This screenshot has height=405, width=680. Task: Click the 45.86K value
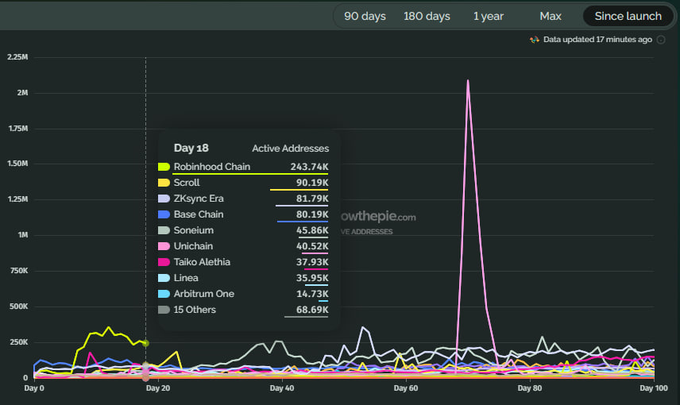312,230
